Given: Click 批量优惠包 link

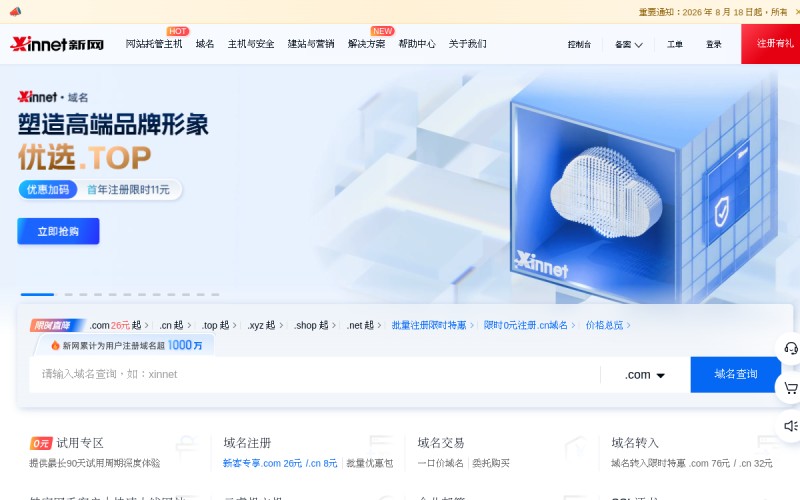Looking at the screenshot, I should tap(369, 463).
